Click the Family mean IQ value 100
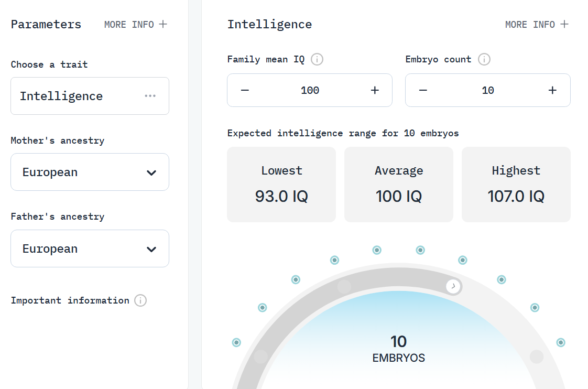 point(310,90)
